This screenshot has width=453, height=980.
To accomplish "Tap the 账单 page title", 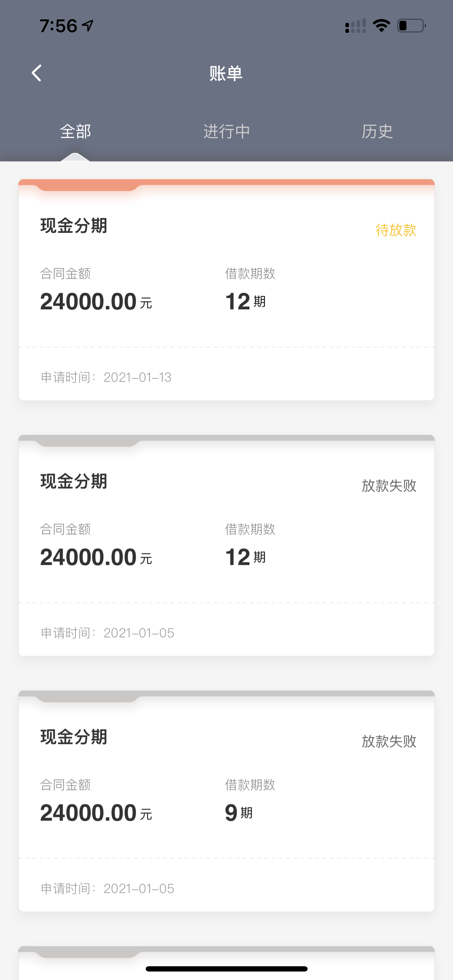I will point(226,73).
